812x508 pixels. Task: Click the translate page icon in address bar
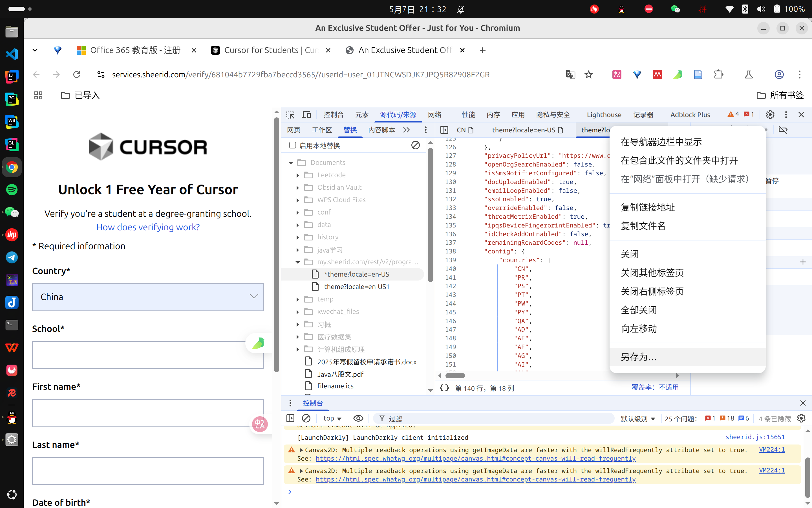coord(570,74)
